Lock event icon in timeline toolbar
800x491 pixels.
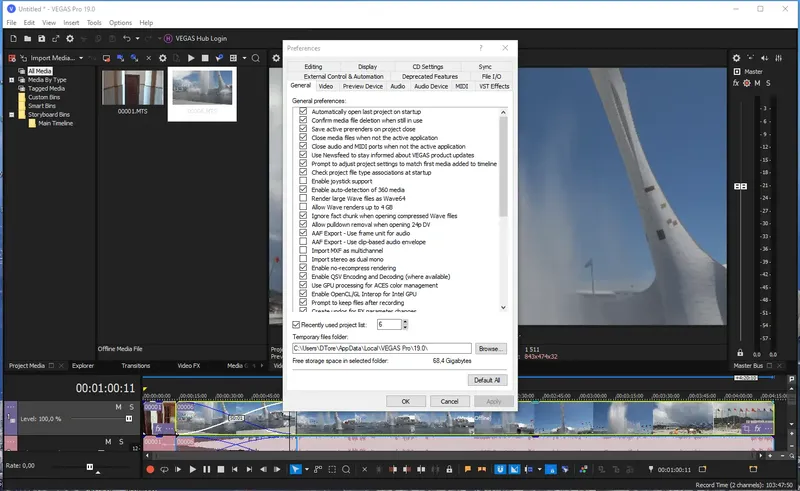tap(449, 470)
